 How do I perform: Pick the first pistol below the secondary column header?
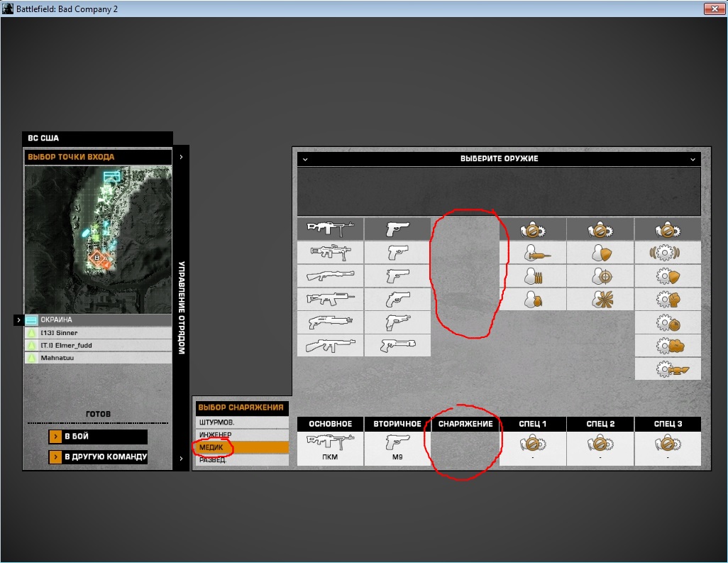click(397, 253)
